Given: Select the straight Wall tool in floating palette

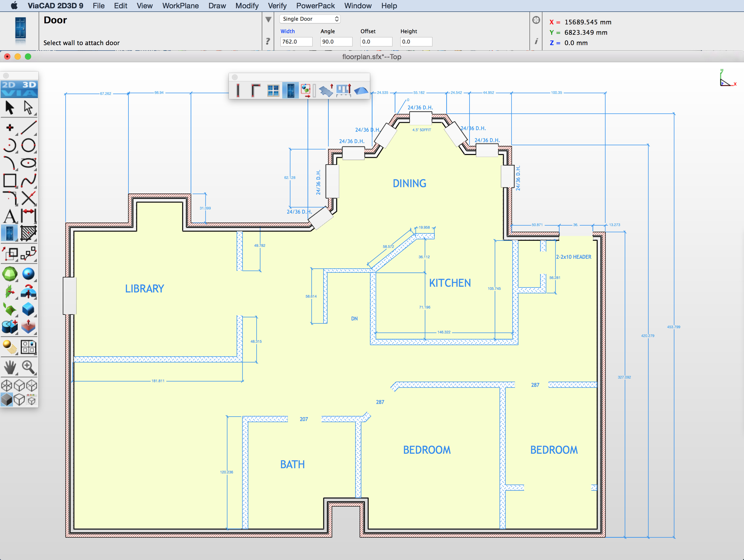Looking at the screenshot, I should tap(238, 90).
